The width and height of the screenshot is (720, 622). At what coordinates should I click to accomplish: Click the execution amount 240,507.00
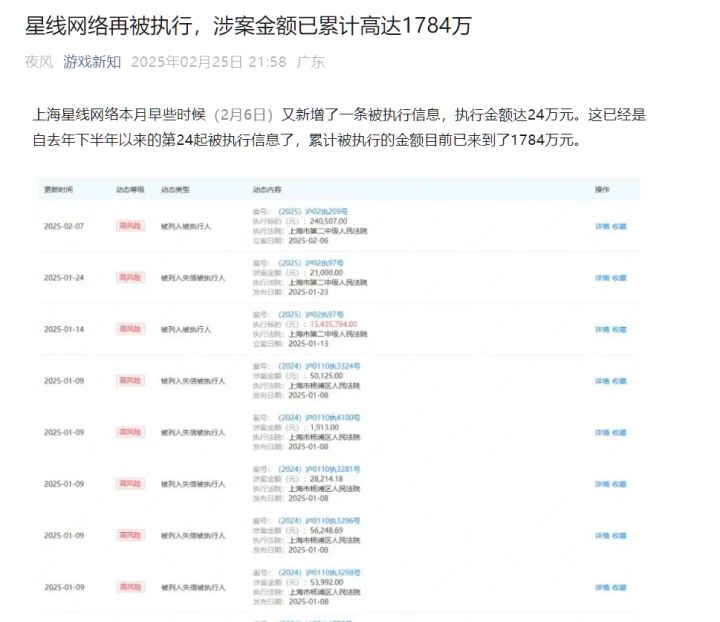pyautogui.click(x=328, y=221)
